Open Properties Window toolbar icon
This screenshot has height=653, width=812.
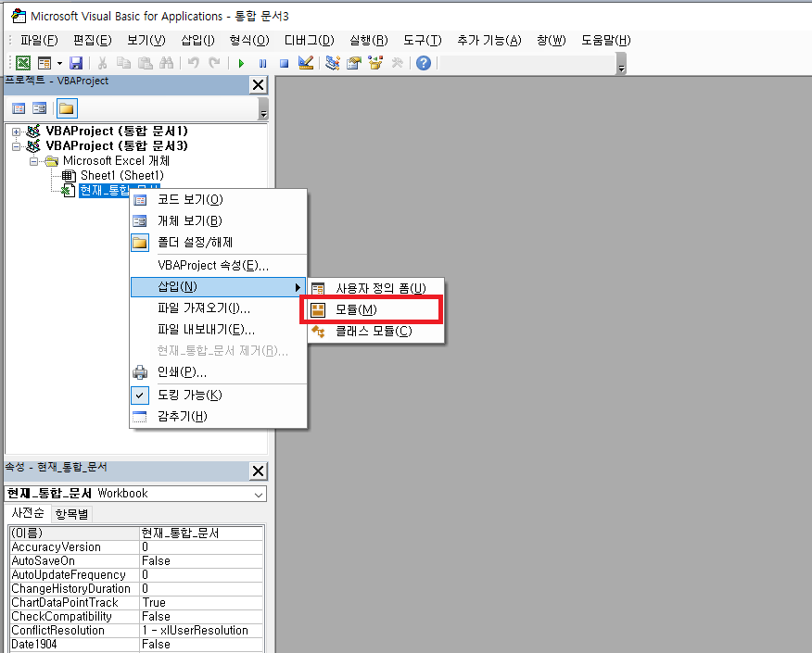click(354, 63)
